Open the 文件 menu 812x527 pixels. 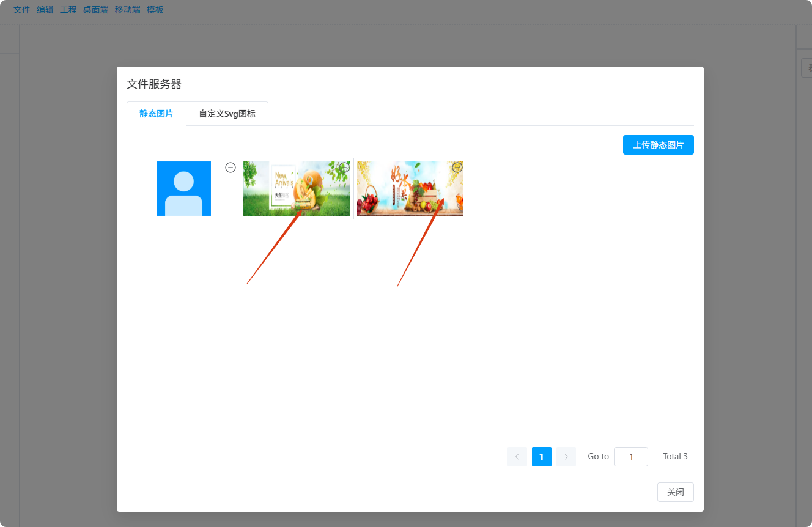click(x=22, y=10)
